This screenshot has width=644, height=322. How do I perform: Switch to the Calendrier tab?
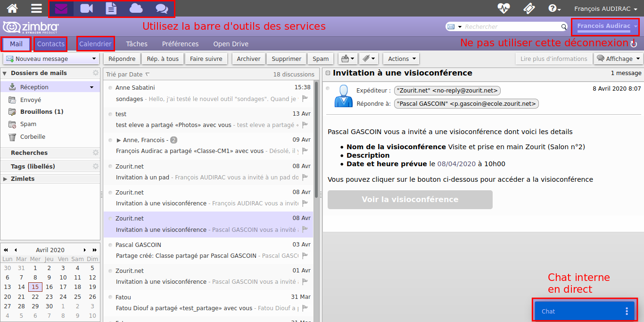pos(95,44)
